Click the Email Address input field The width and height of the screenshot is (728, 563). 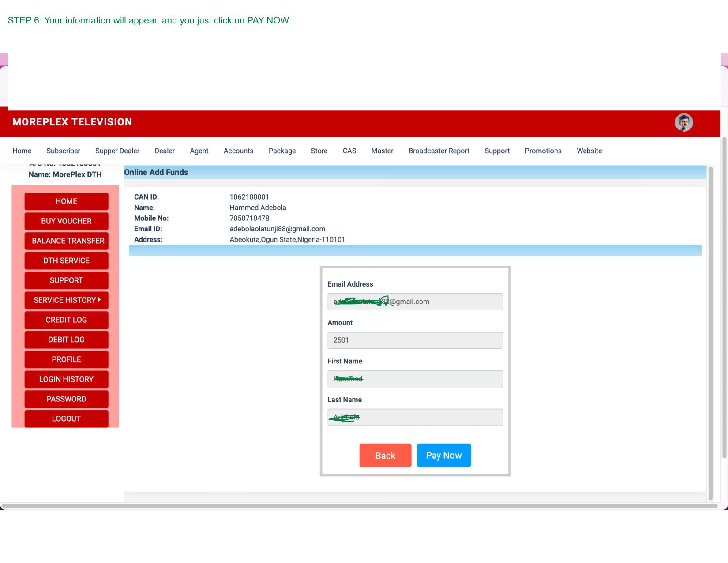(415, 302)
